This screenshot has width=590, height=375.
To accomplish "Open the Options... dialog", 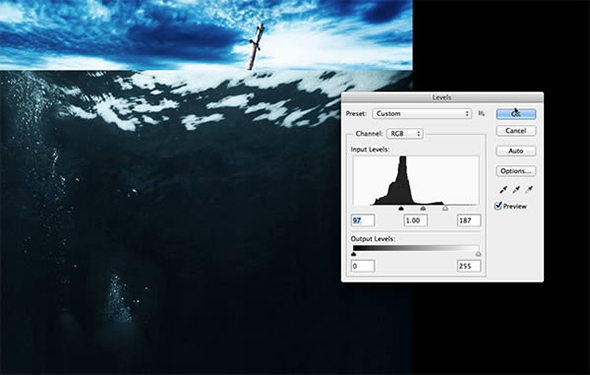I will (516, 171).
